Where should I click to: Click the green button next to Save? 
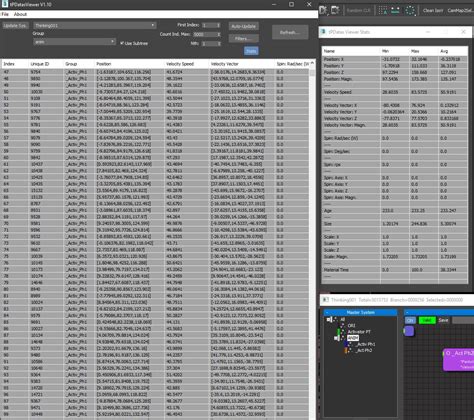pyautogui.click(x=427, y=320)
